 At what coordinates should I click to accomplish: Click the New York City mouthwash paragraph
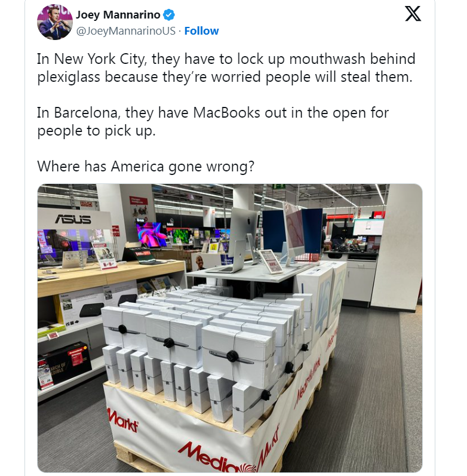click(x=226, y=67)
